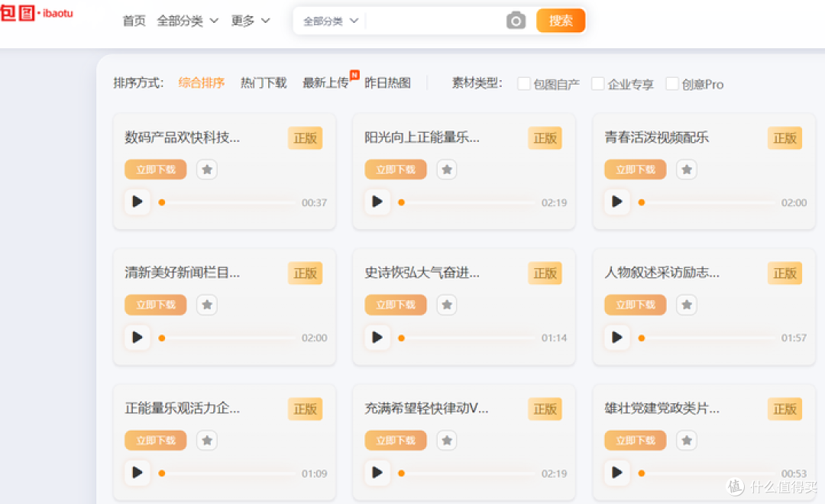Play 青春活泼视频配乐 track

617,202
